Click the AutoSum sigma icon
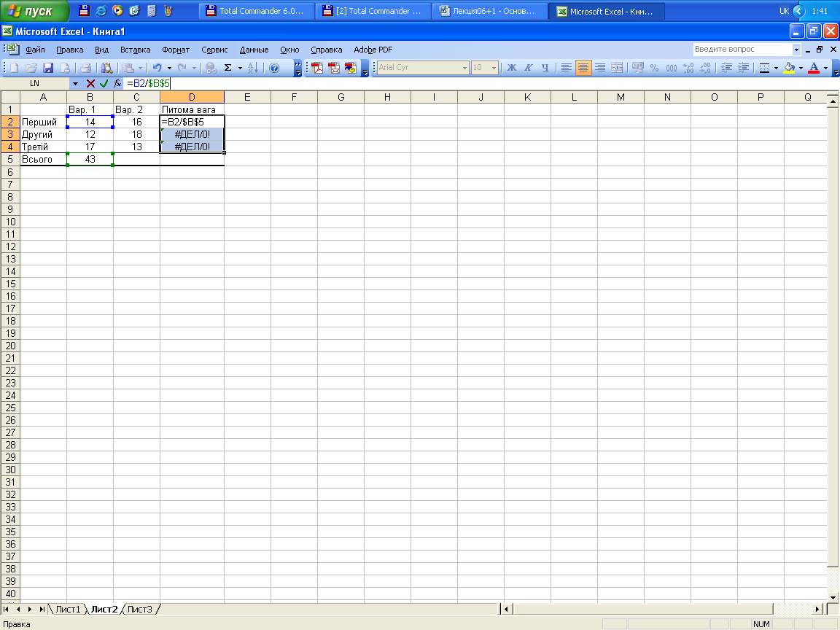This screenshot has height=630, width=840. click(227, 68)
